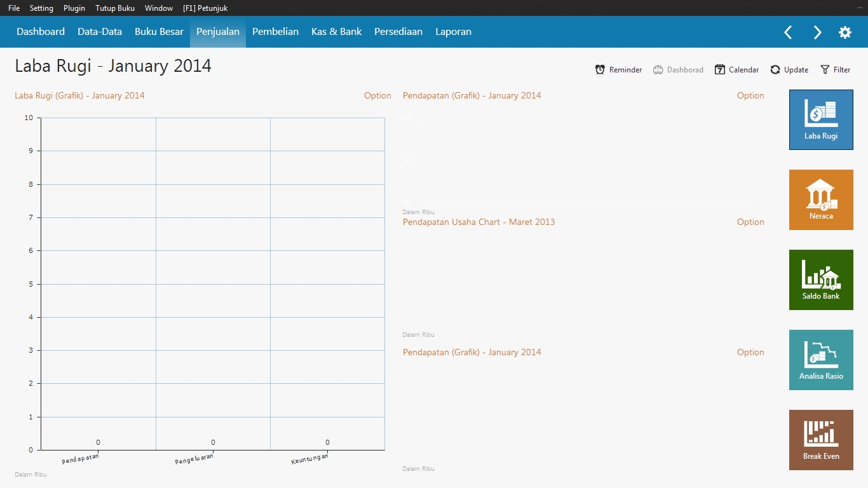
Task: Open settings gear in blue bar
Action: tap(845, 32)
